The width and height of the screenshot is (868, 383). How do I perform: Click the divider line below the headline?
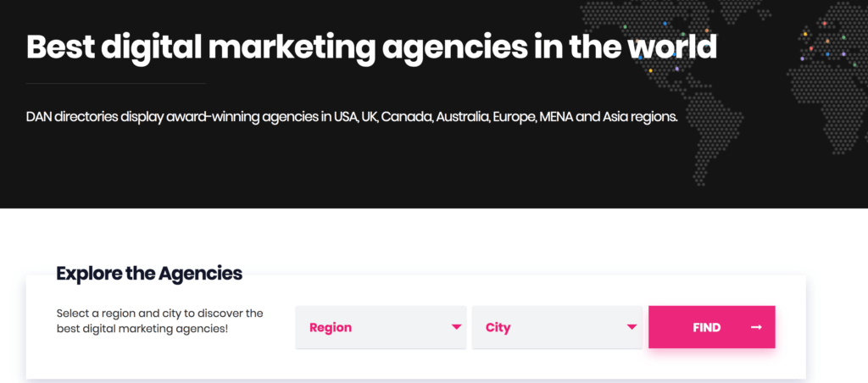click(115, 84)
